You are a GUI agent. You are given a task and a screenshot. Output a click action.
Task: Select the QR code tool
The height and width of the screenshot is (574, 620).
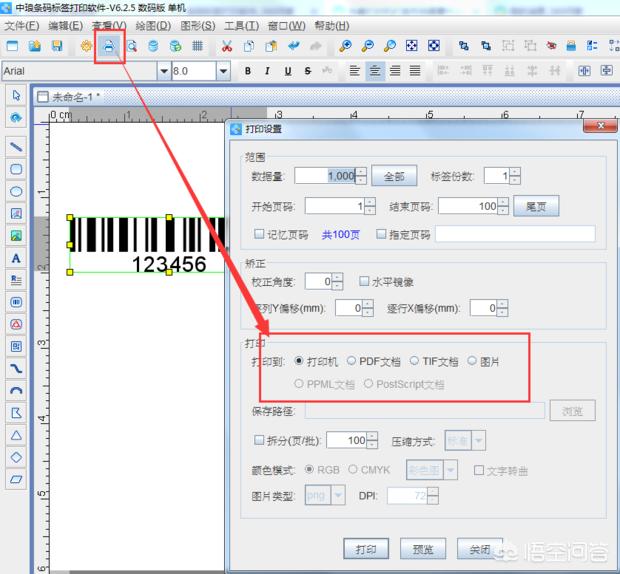point(16,347)
